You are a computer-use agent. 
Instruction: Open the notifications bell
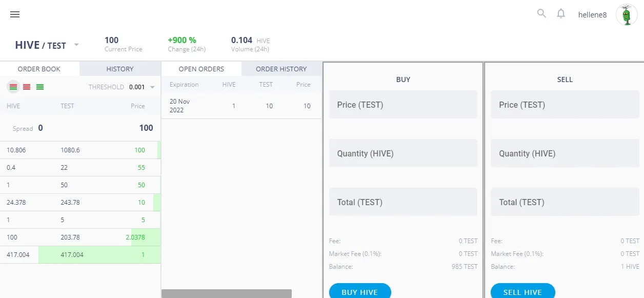pos(561,14)
